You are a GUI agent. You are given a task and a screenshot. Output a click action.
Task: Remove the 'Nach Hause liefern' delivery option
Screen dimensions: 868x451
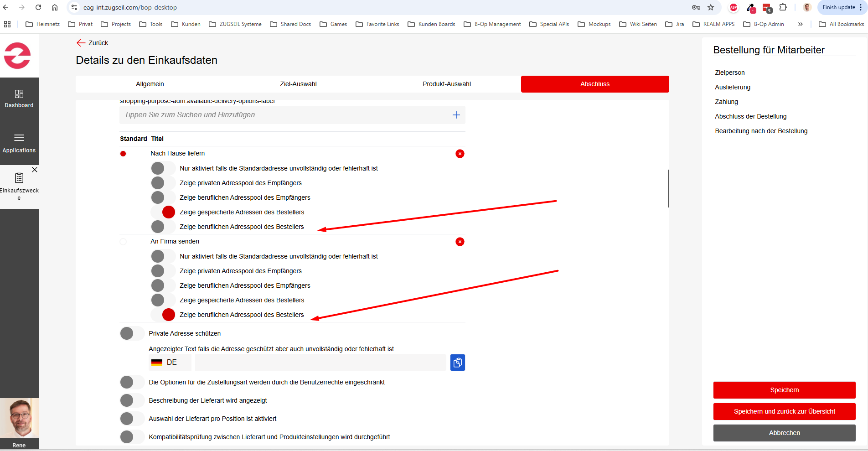(460, 154)
